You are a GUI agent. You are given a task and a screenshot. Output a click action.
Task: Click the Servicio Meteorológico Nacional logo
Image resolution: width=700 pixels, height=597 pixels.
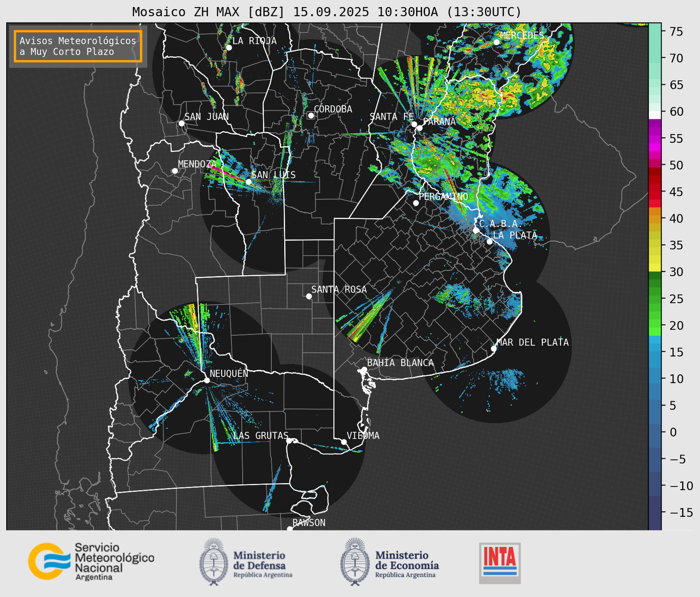(91, 562)
